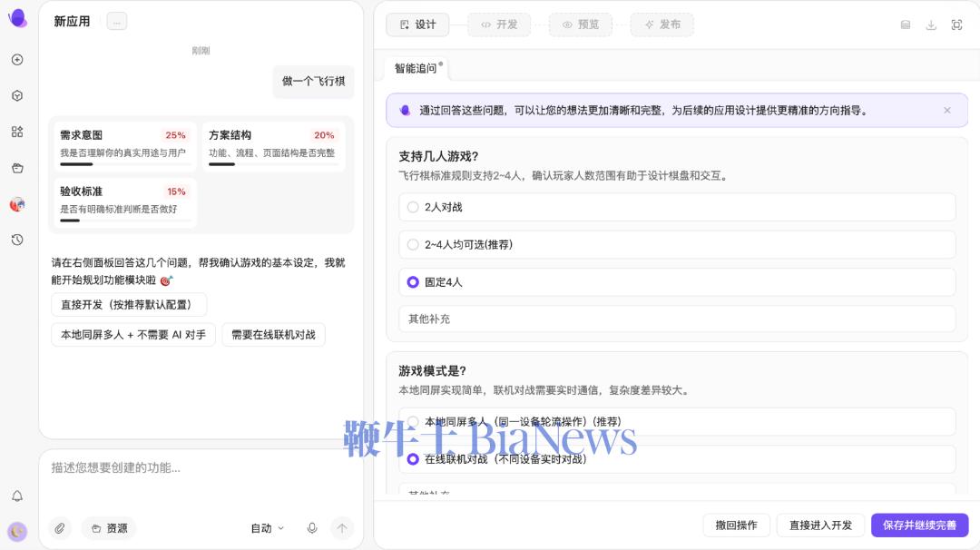Click 直接开发（按推荐默认配置）suggestion
Image resolution: width=980 pixels, height=550 pixels.
[129, 305]
